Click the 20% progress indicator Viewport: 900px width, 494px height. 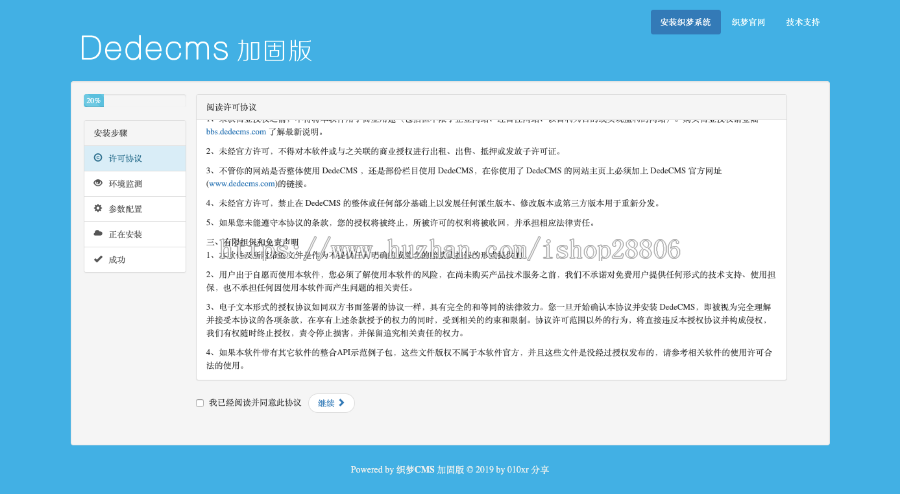click(93, 101)
